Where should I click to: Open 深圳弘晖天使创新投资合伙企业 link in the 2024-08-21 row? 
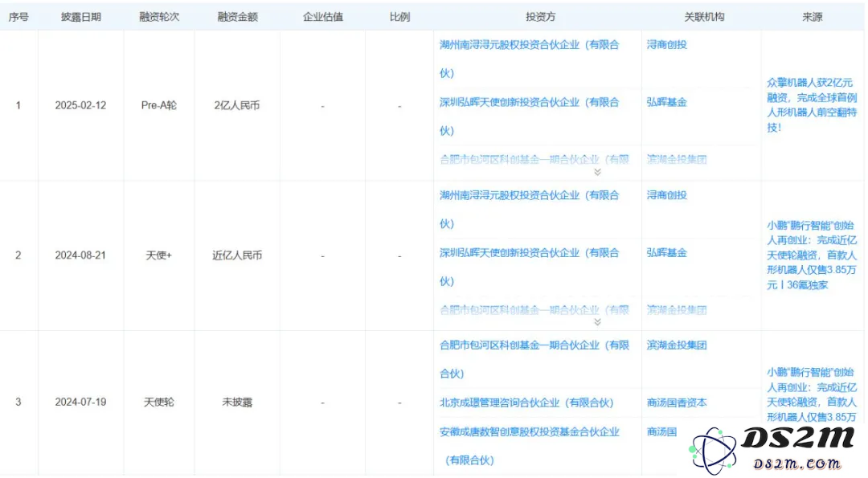(529, 267)
